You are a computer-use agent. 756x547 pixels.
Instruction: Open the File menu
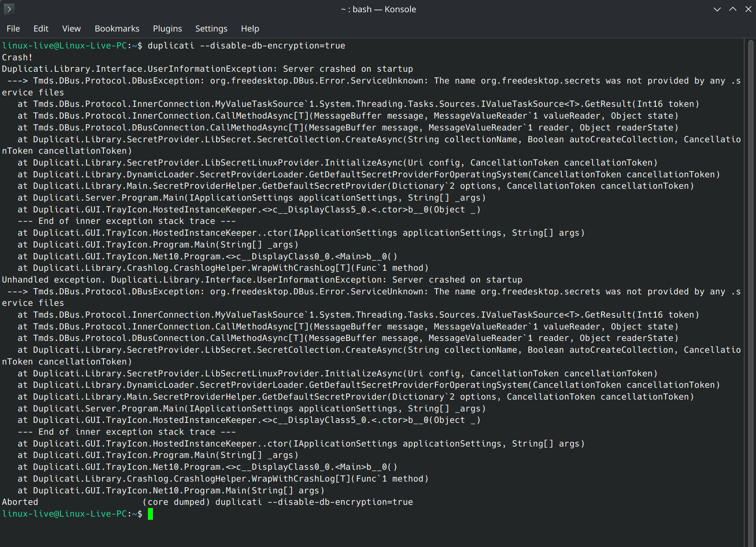pyautogui.click(x=13, y=29)
